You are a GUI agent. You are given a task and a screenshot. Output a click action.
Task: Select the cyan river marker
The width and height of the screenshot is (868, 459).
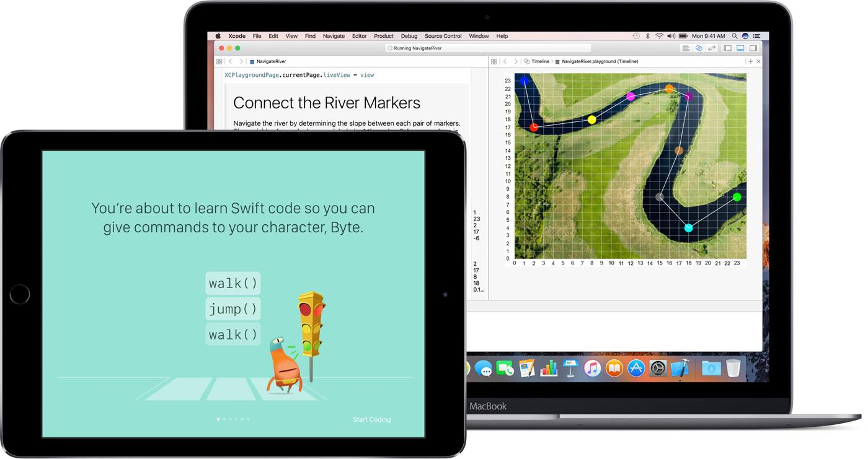(688, 228)
